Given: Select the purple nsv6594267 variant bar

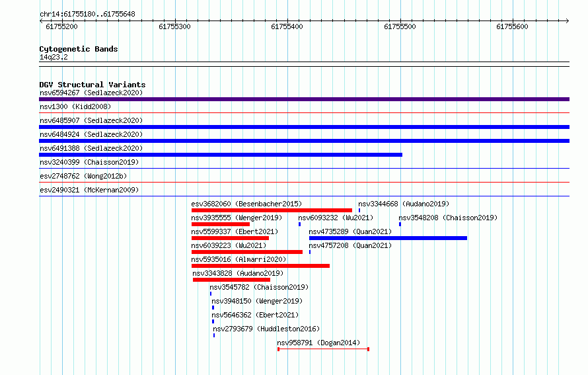Looking at the screenshot, I should tap(304, 99).
